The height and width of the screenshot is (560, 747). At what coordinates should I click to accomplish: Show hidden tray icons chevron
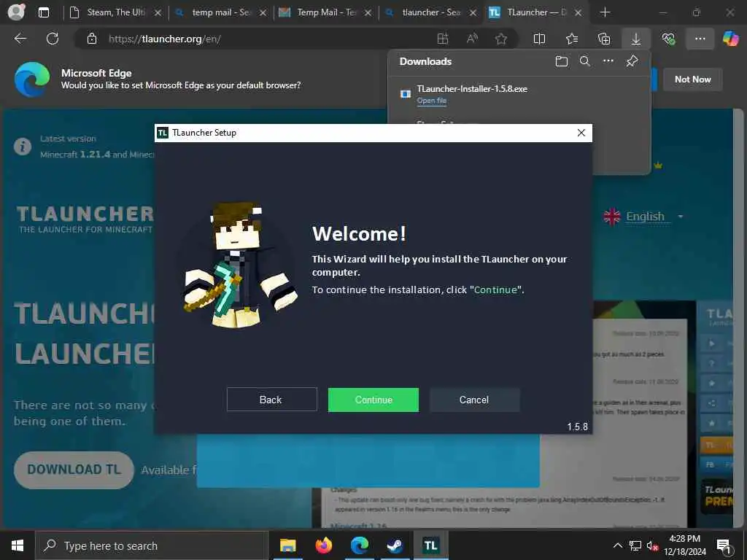(x=617, y=545)
